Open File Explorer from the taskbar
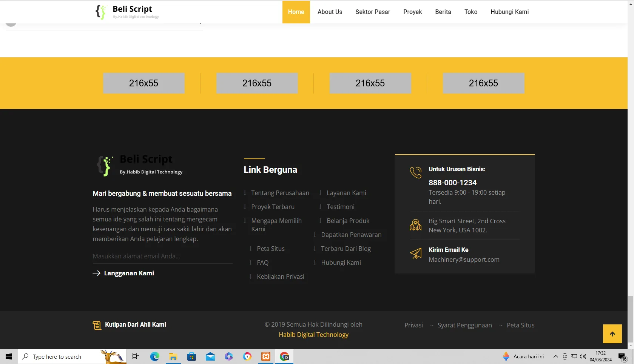The image size is (634, 364). [173, 356]
